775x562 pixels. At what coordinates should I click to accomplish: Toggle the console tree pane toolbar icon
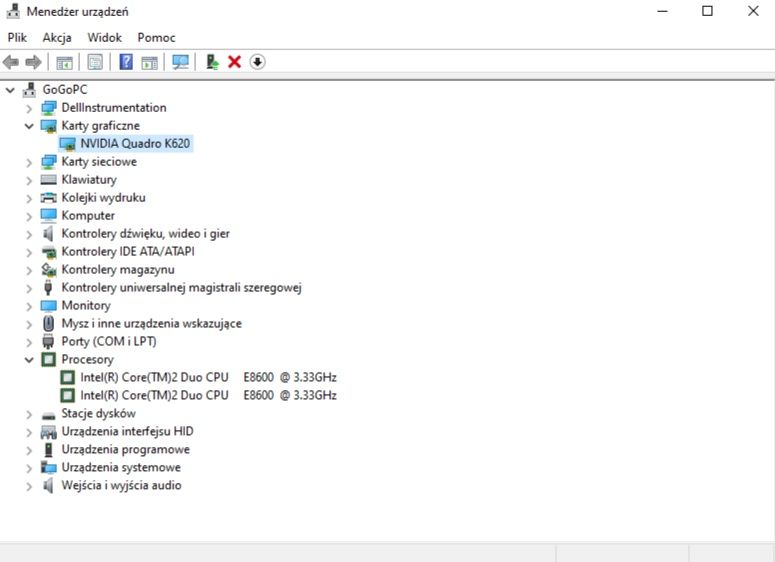click(x=64, y=62)
